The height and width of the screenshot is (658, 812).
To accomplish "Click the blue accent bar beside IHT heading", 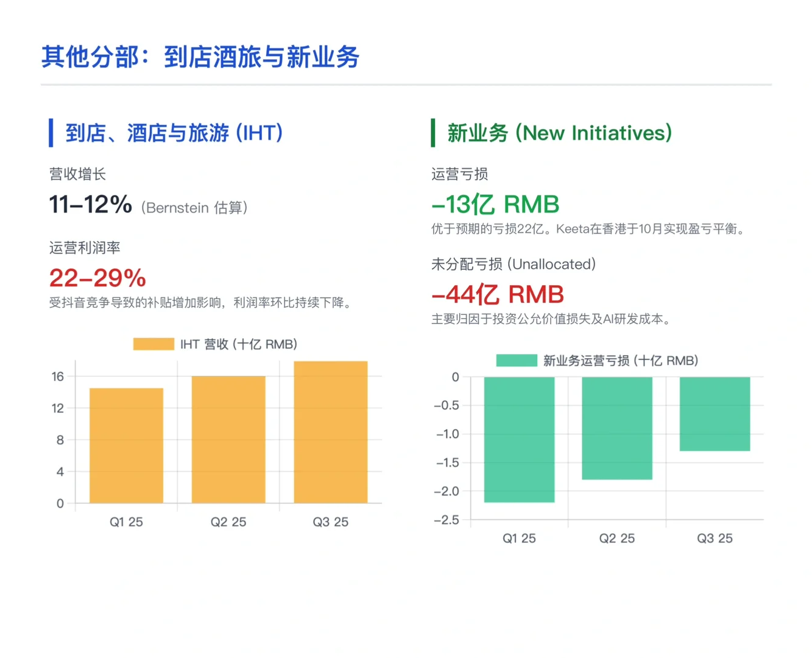I will click(x=51, y=133).
